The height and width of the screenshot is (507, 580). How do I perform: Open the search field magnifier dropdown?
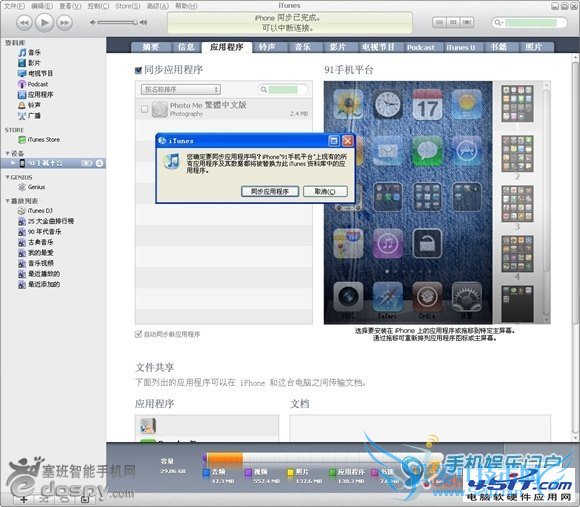[499, 23]
